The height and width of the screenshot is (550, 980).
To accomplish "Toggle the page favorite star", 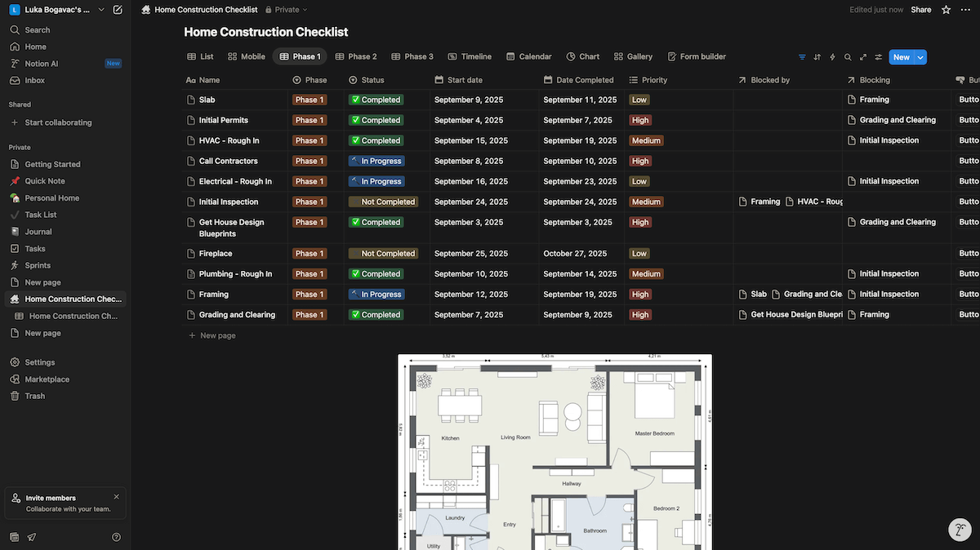I will [943, 9].
